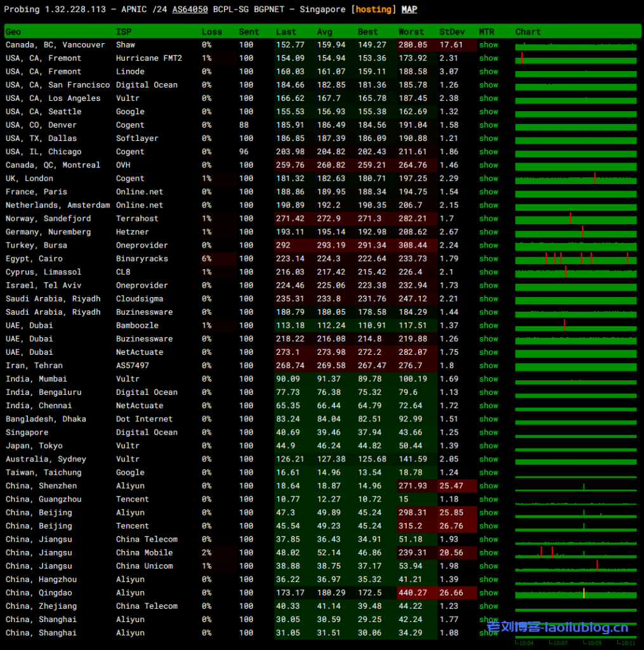Screen dimensions: 644x650
Task: Select the Loss column header
Action: 212,32
